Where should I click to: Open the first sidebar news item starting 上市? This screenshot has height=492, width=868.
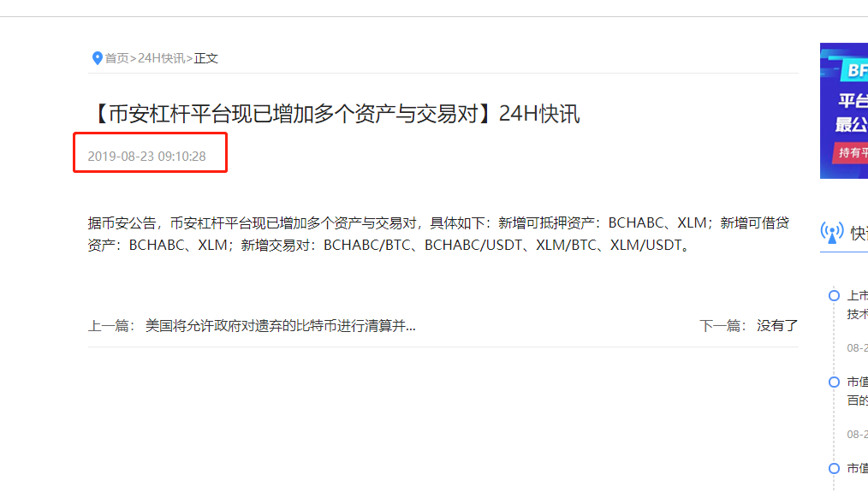[858, 305]
